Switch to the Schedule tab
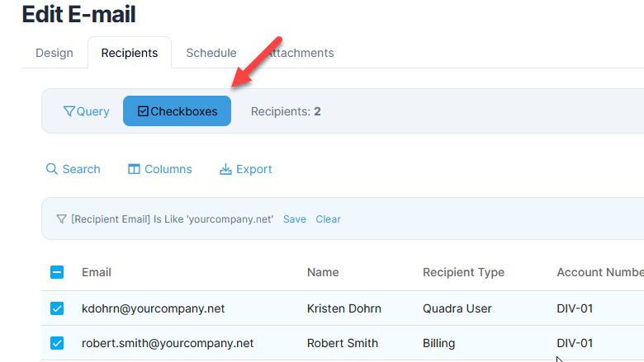This screenshot has height=362, width=644. tap(211, 53)
